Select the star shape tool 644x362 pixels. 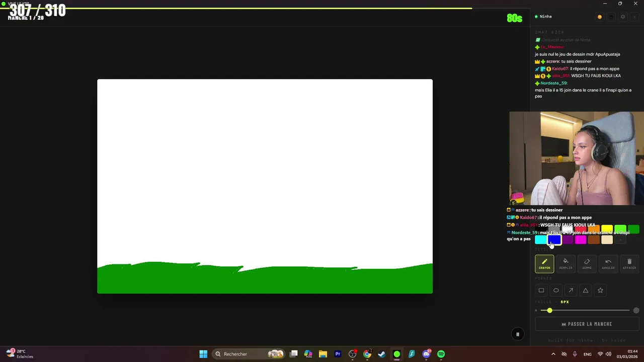tap(600, 290)
